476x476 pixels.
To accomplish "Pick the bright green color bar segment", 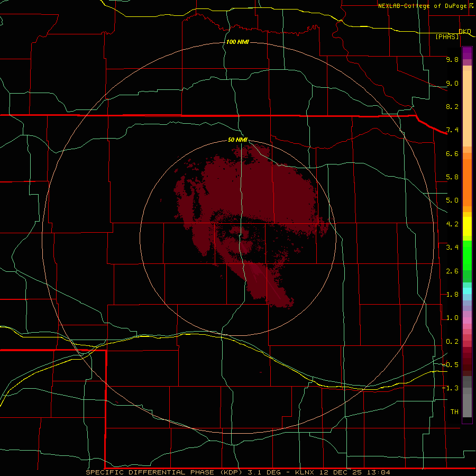I will coord(467,255).
